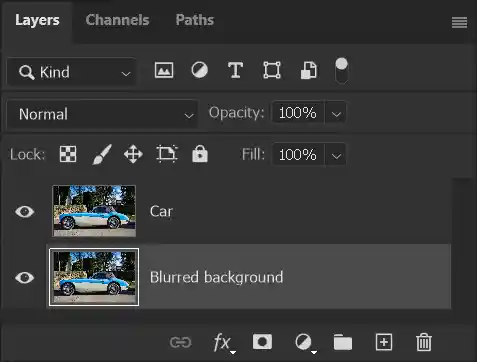
Task: Open the Kind filter dropdown
Action: [72, 72]
